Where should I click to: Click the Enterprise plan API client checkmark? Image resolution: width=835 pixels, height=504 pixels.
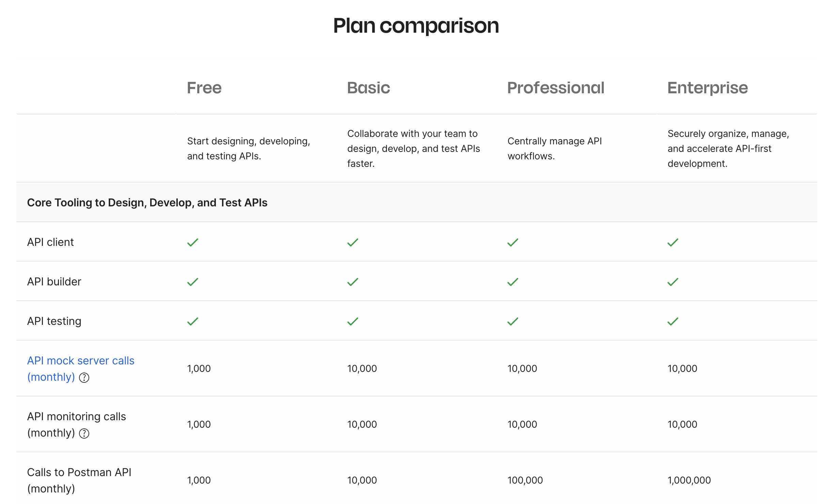[x=673, y=242]
